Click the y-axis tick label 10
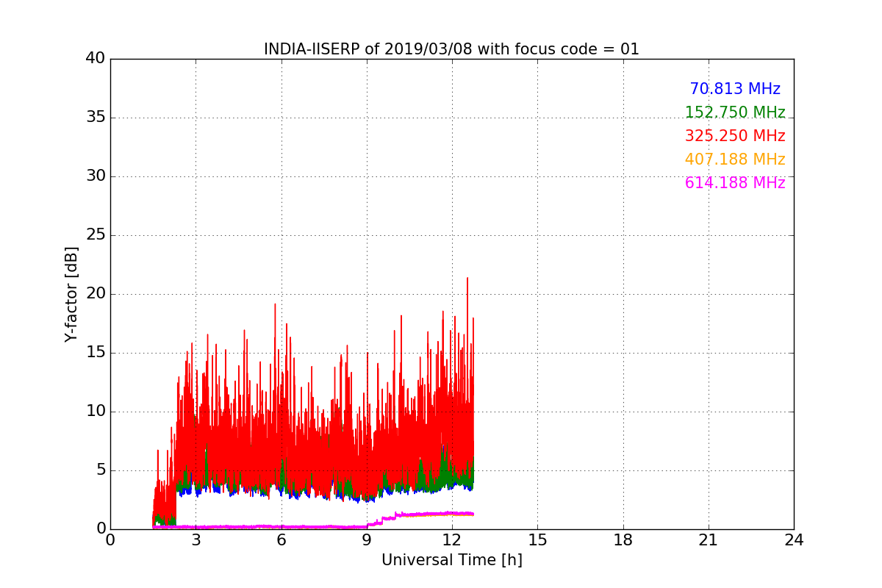 tap(95, 412)
